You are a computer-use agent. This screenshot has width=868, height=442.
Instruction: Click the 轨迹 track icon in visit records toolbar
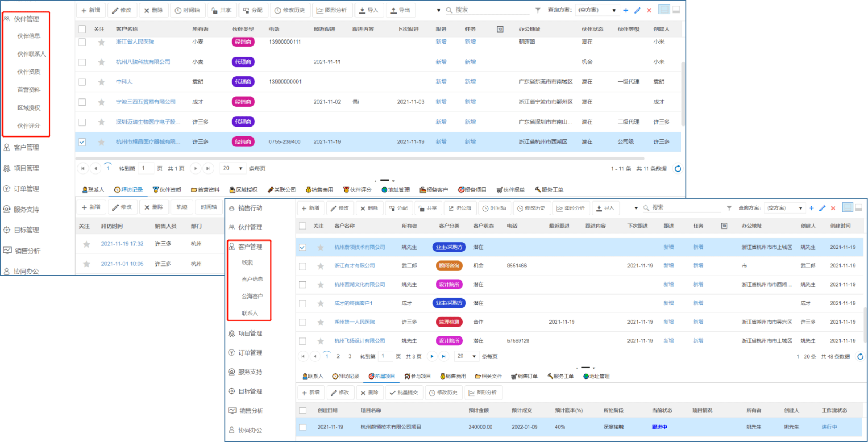click(182, 207)
